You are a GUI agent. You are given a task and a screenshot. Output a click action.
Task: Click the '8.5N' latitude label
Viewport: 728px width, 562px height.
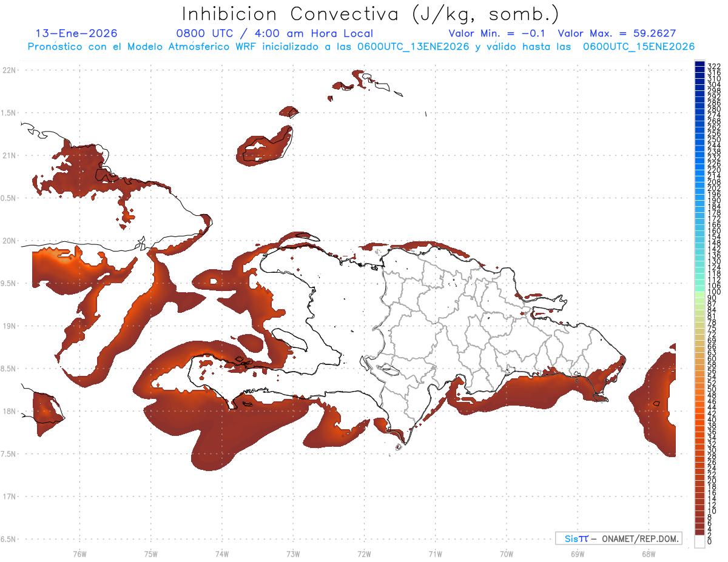pos(9,369)
